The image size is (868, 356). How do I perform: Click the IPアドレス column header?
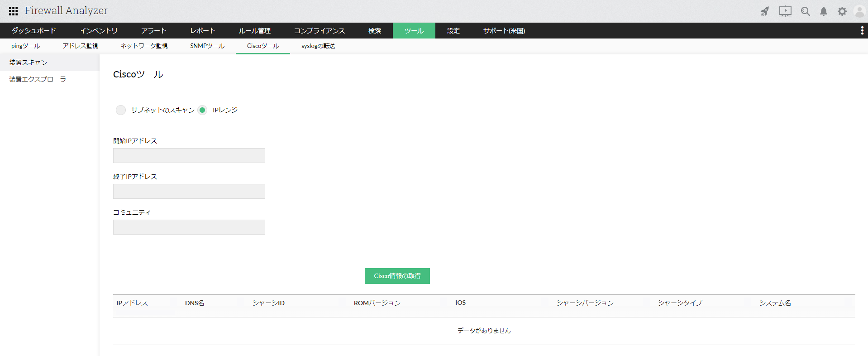(x=132, y=303)
